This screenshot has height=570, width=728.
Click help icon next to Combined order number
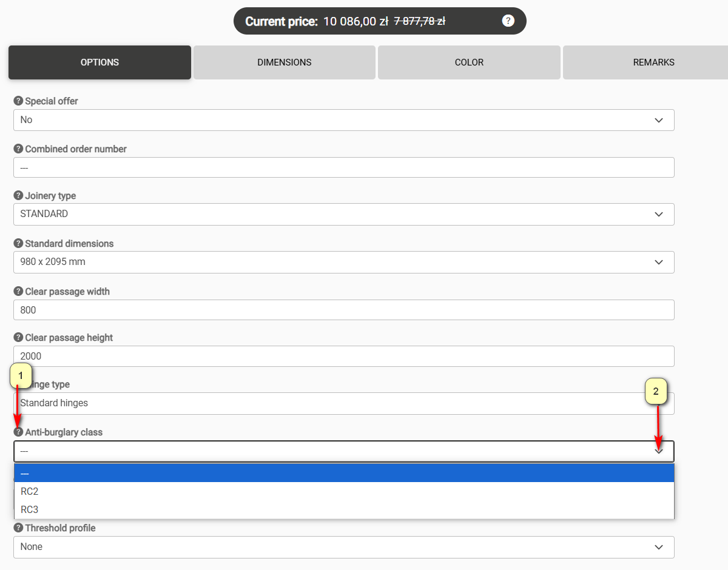point(18,149)
